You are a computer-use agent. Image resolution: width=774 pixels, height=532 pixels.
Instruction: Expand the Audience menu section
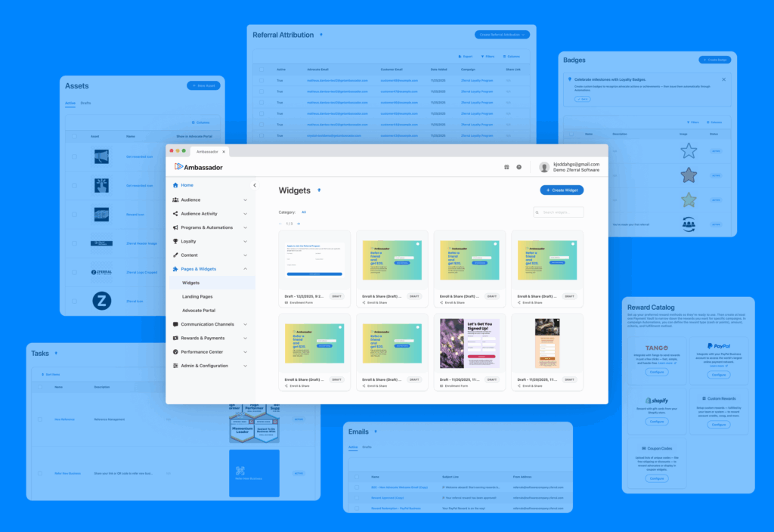click(246, 200)
